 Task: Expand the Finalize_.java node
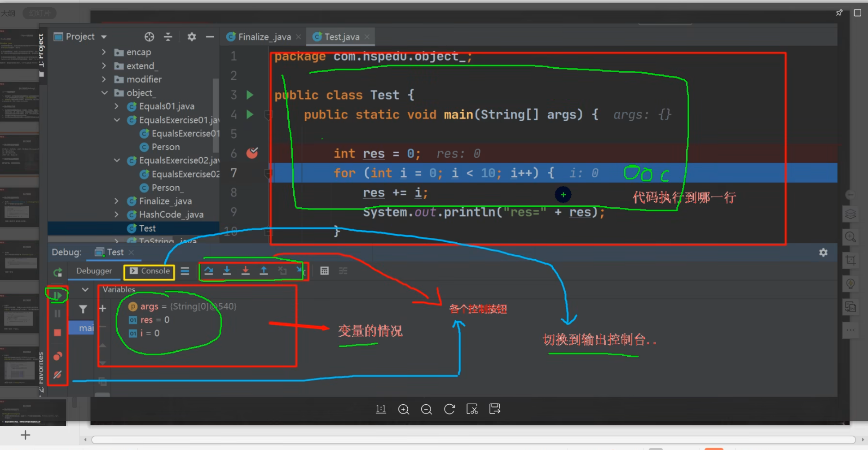pos(116,201)
